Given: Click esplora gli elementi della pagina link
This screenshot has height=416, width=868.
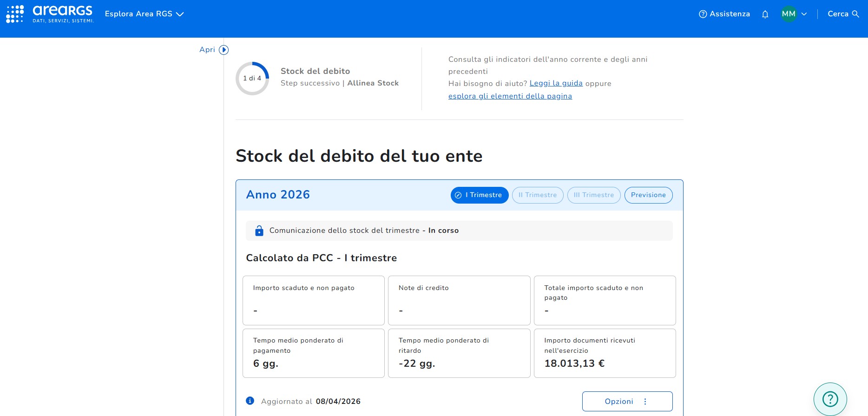Looking at the screenshot, I should pos(510,96).
